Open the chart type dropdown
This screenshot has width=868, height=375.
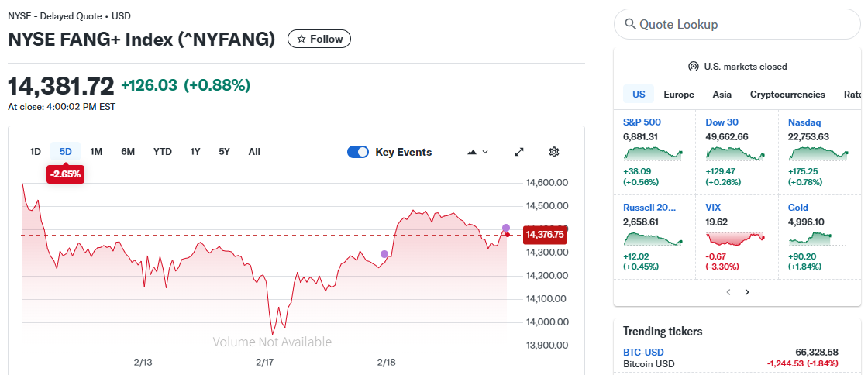(477, 152)
